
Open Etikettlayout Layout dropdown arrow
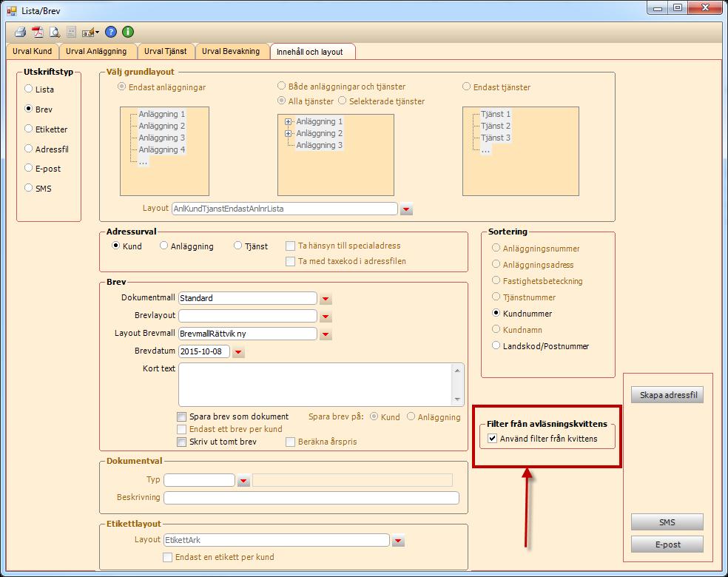tap(398, 541)
